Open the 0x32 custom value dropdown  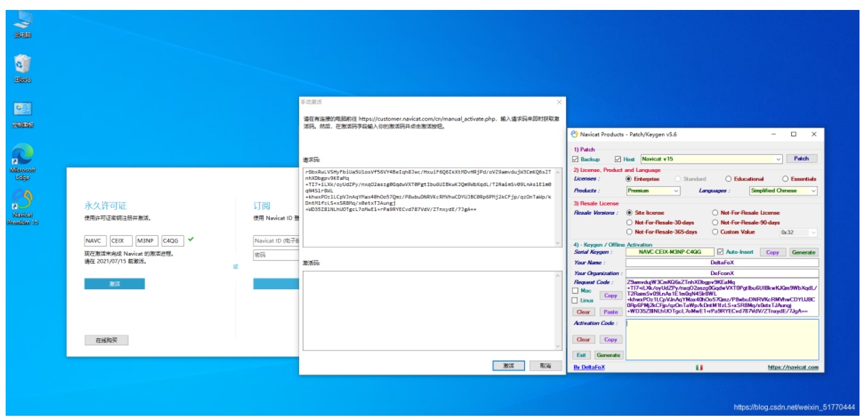[x=798, y=232]
